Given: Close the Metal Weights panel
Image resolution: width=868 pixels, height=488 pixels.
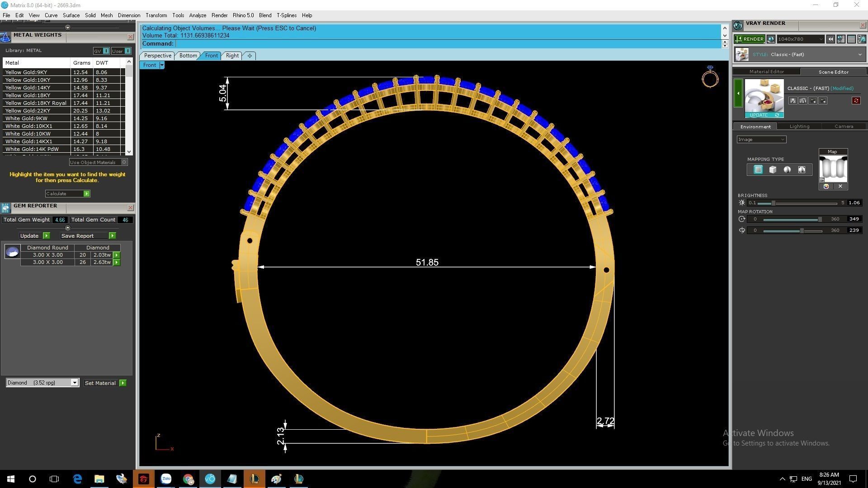Looking at the screenshot, I should [x=131, y=37].
